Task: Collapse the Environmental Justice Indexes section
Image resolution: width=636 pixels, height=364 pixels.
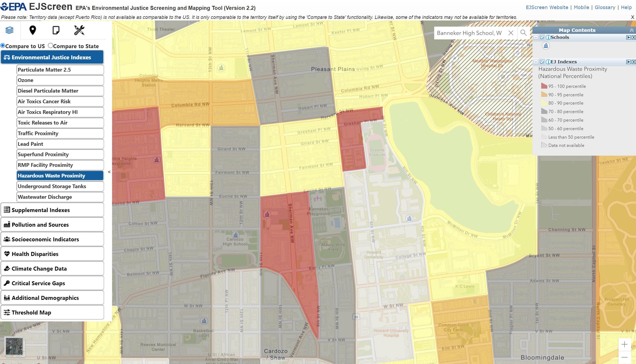Action: click(52, 57)
